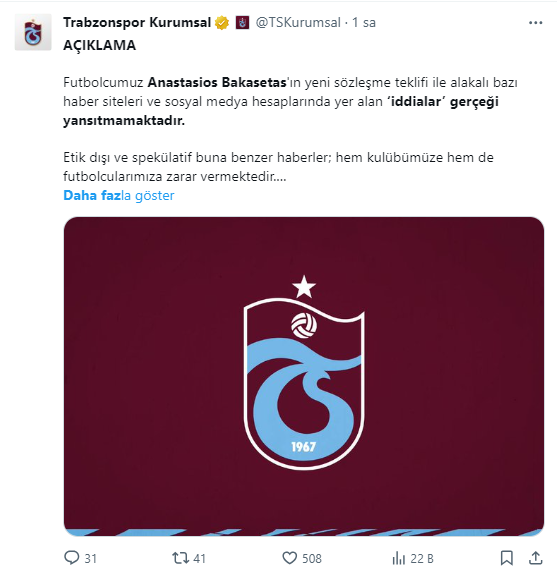The width and height of the screenshot is (557, 577).
Task: Click the 31 replies count
Action: [91, 559]
